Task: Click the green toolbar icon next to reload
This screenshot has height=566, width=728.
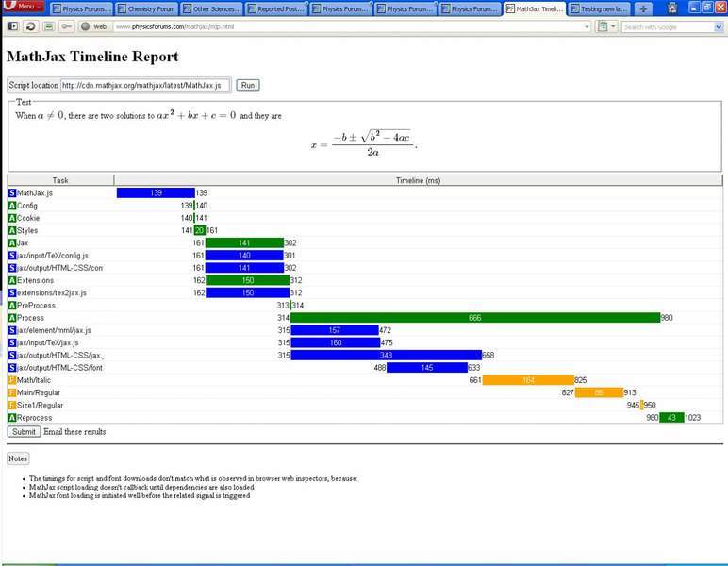Action: [x=48, y=26]
